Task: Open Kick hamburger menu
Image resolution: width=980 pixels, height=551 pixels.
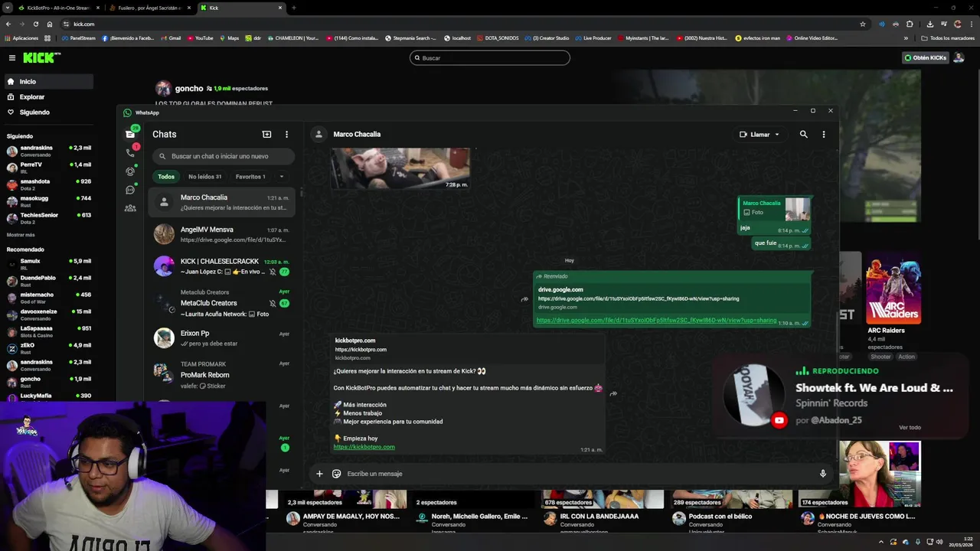Action: coord(11,57)
